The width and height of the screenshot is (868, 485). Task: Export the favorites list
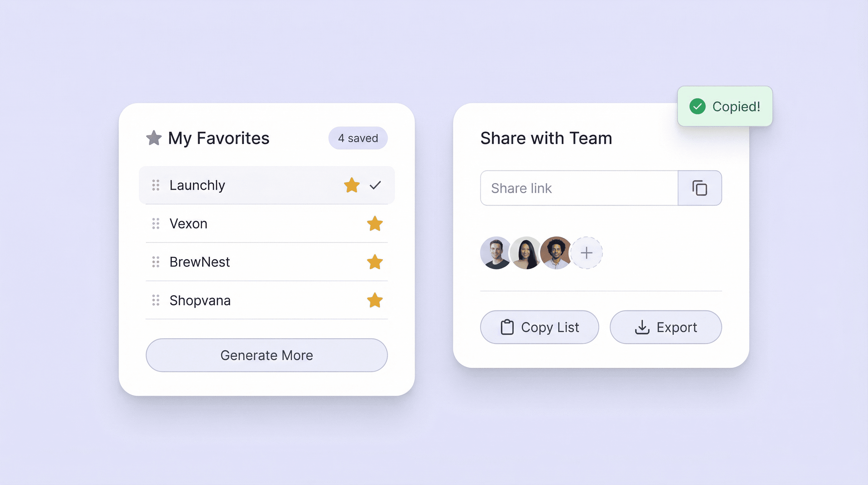pos(666,327)
